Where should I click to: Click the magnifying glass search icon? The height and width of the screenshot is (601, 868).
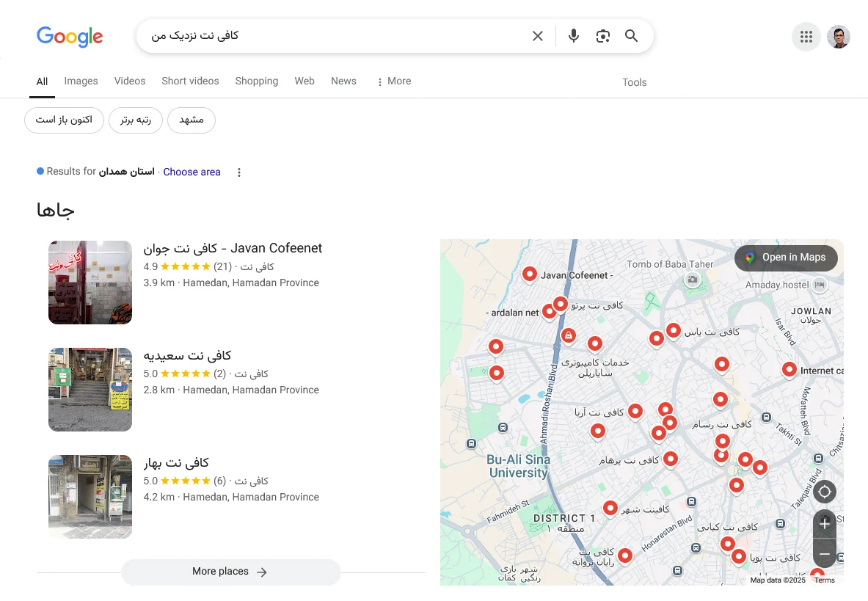[x=631, y=36]
